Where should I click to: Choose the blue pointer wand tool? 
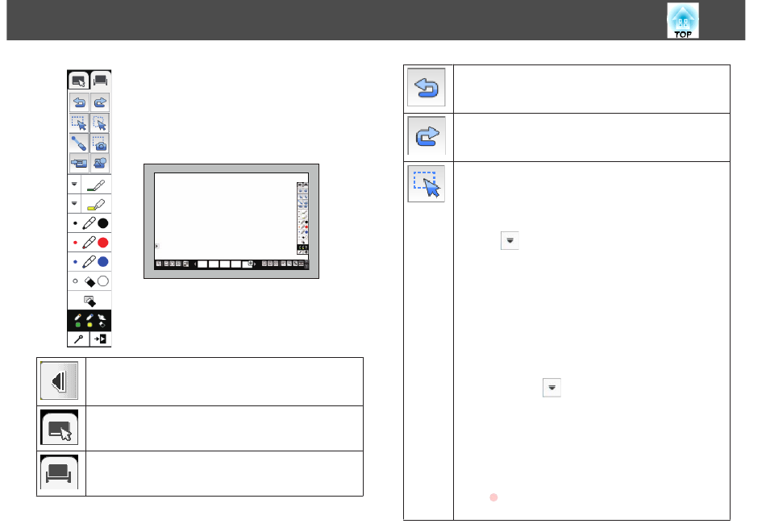click(x=79, y=143)
